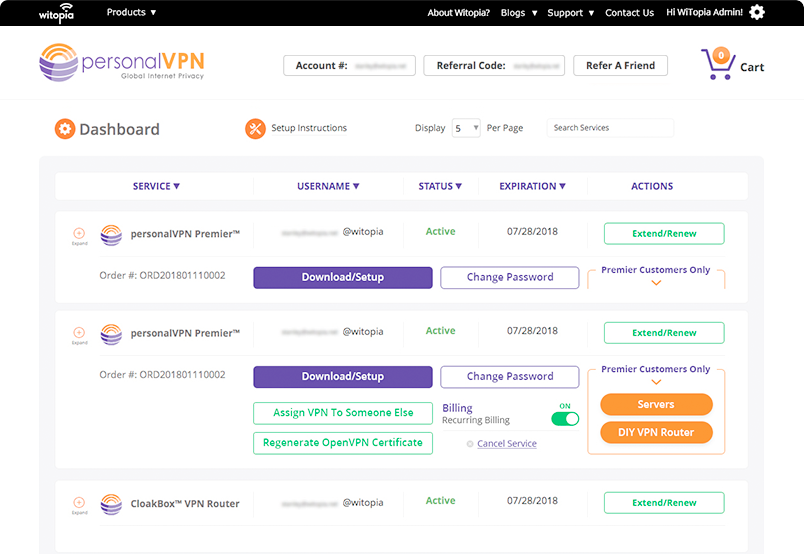Viewport: 804px width, 554px height.
Task: Click Extend/Renew for CloakBox VPN Router
Action: point(664,503)
